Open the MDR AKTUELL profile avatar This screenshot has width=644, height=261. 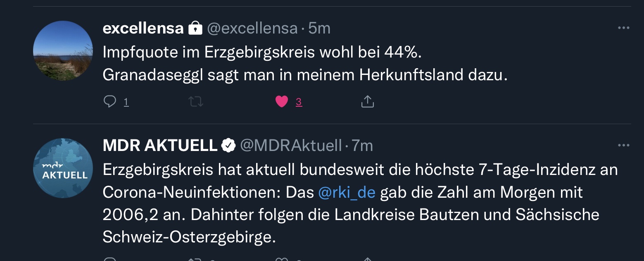(63, 168)
